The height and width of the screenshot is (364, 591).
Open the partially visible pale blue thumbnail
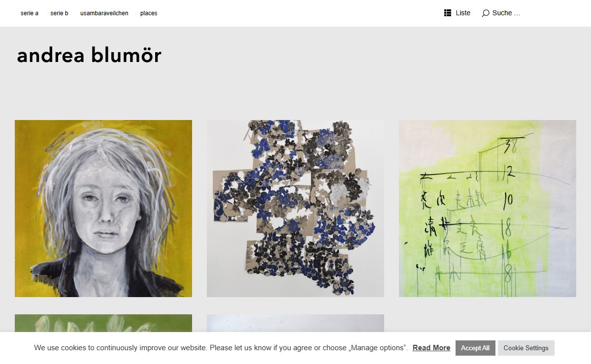click(295, 323)
